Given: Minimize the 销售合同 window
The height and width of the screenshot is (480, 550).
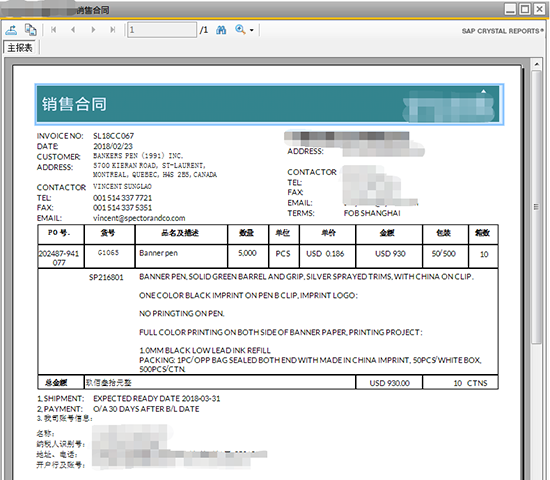Looking at the screenshot, I should [x=510, y=9].
